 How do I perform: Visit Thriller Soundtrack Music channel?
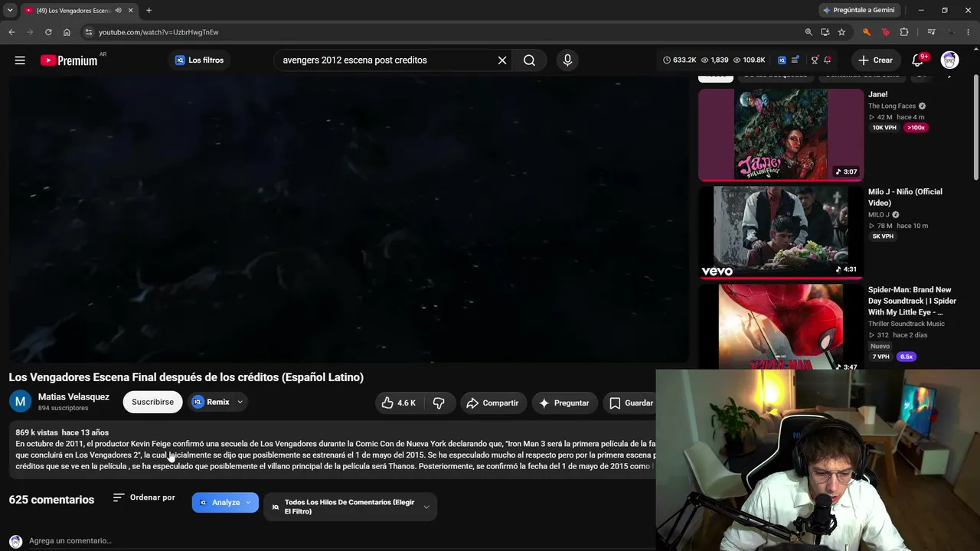pyautogui.click(x=906, y=324)
